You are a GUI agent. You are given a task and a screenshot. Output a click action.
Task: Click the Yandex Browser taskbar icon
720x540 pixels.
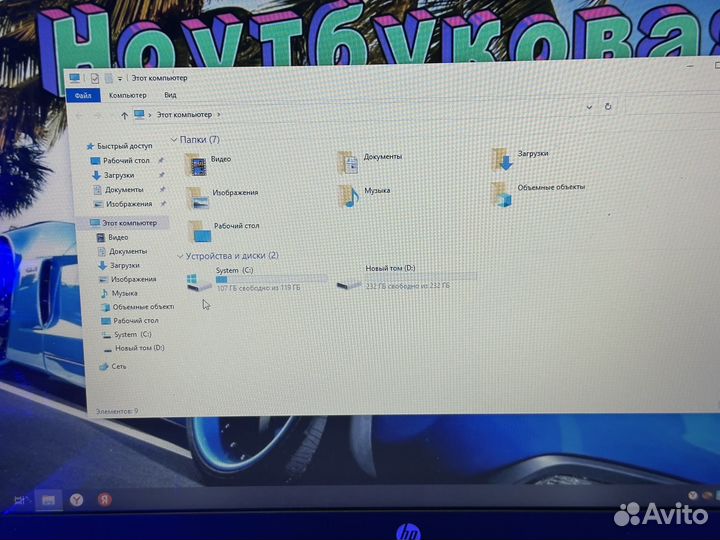click(77, 500)
